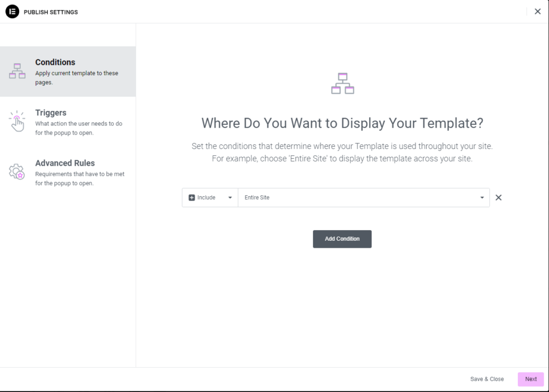549x392 pixels.
Task: Click the Add Condition button
Action: [342, 239]
